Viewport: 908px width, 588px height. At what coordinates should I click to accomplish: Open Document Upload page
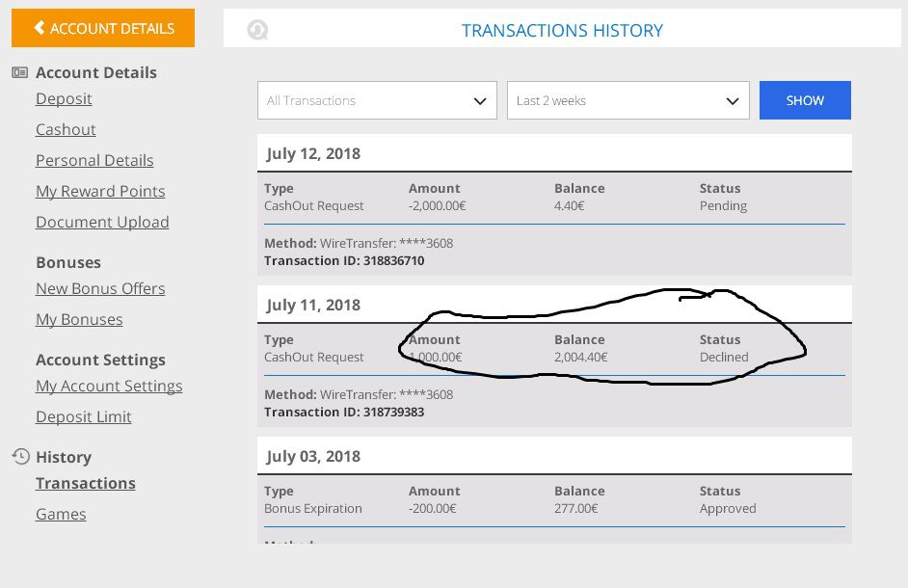102,222
